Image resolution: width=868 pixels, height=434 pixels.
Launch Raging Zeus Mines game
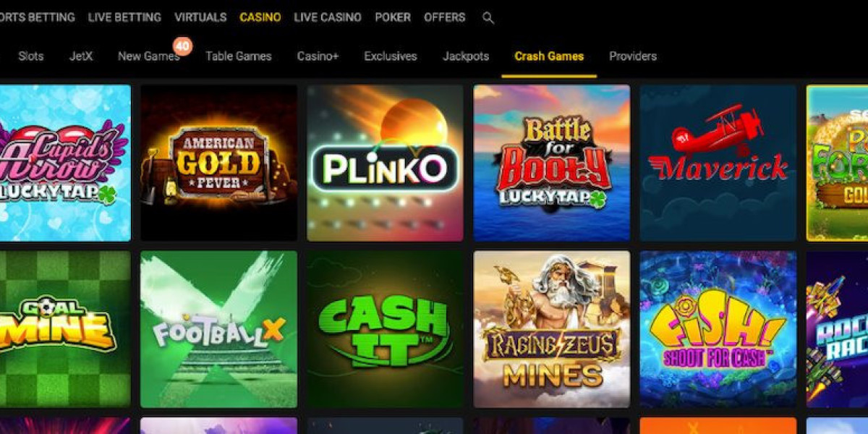coord(551,329)
